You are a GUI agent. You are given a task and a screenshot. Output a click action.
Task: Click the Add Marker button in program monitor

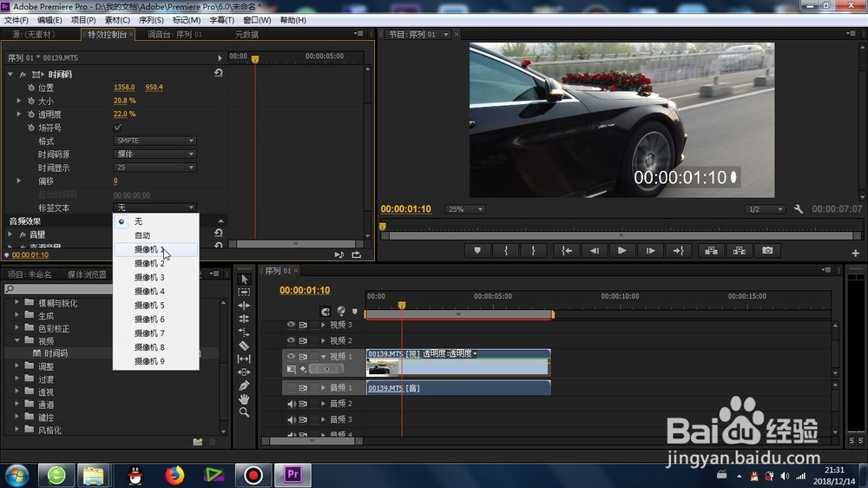point(477,251)
